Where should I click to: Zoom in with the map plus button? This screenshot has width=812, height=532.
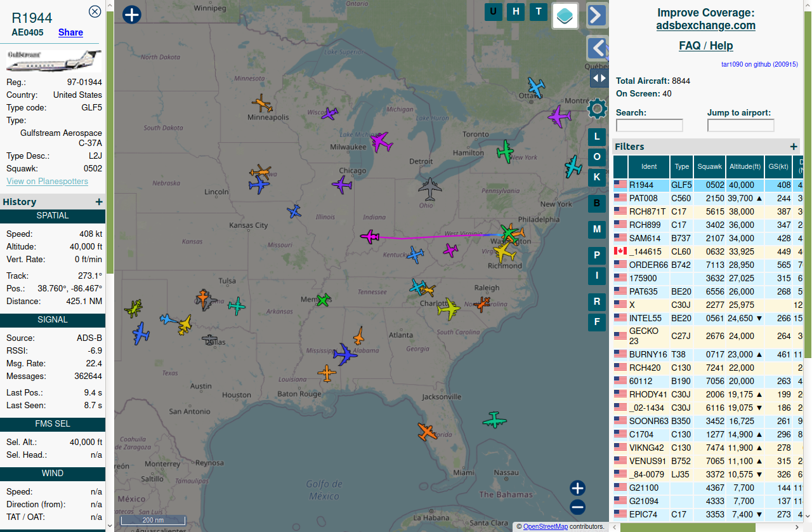click(577, 488)
